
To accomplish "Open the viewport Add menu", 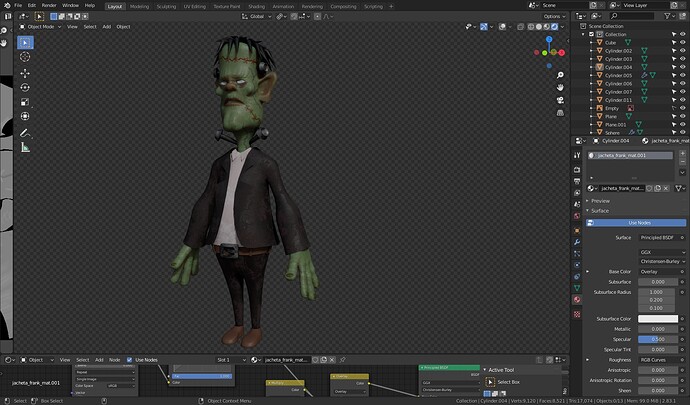I will (x=106, y=27).
